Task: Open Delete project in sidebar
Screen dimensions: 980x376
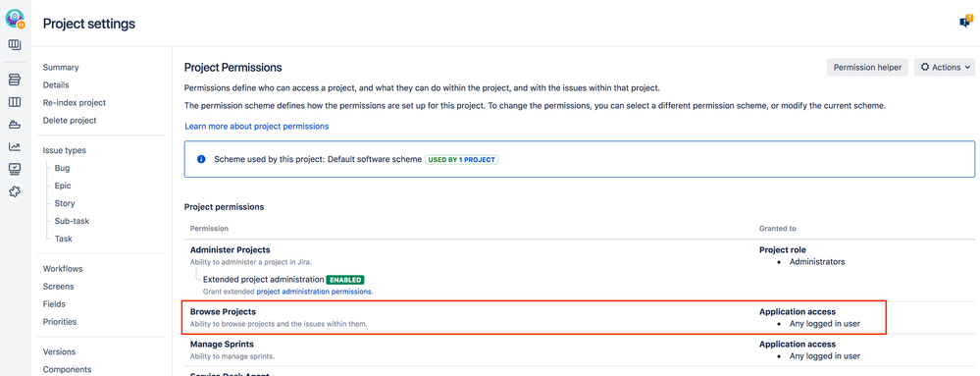Action: pyautogui.click(x=70, y=120)
